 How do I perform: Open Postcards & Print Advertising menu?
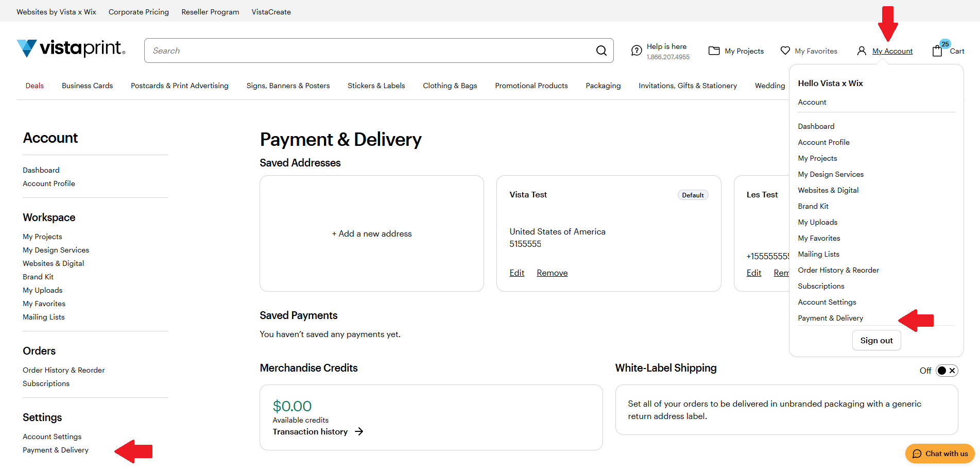coord(179,86)
